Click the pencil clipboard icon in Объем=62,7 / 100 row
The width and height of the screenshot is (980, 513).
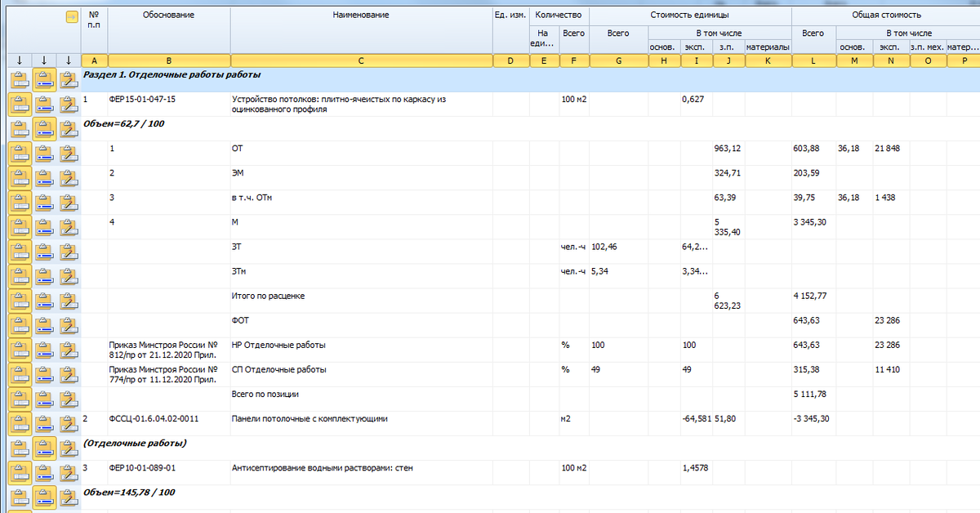point(69,129)
